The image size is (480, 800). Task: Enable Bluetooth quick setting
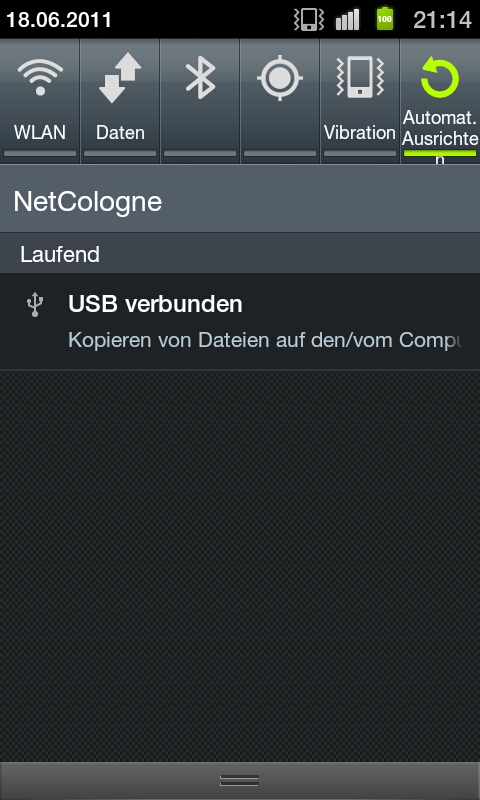click(x=200, y=78)
